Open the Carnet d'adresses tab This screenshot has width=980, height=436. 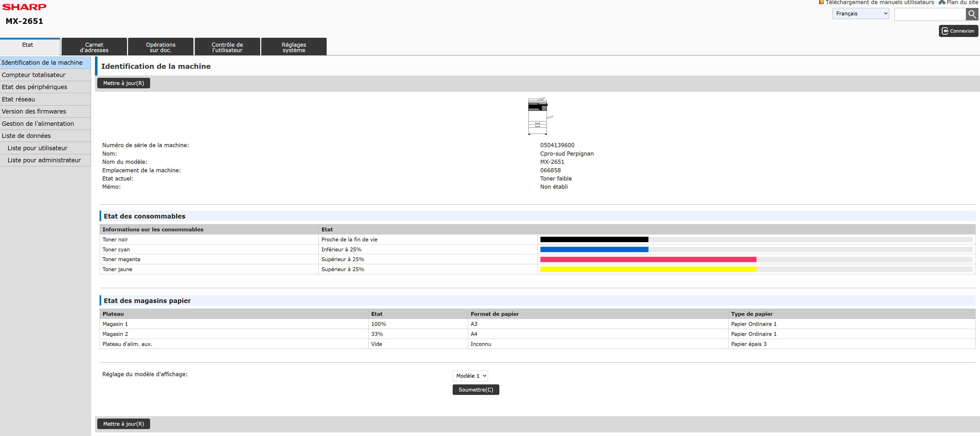94,47
